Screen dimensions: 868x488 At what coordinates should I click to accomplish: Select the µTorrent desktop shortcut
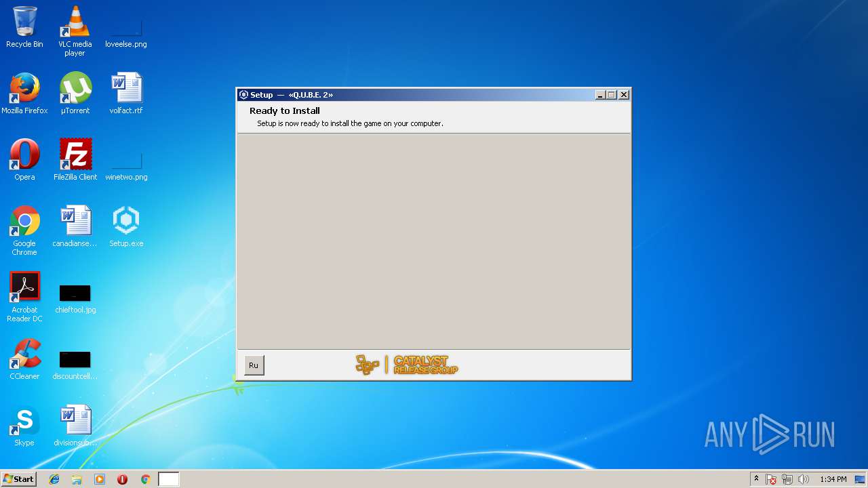(75, 94)
